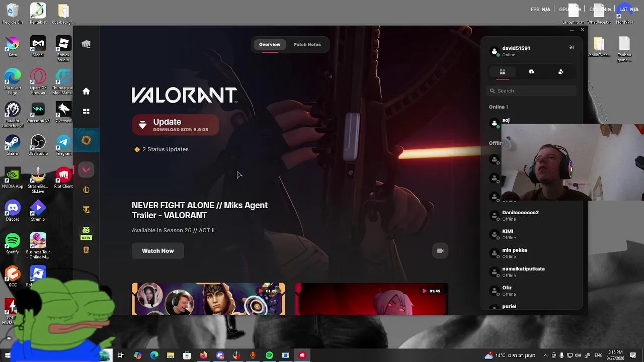Open the chat messages tab in social panel
This screenshot has width=644, height=362.
pyautogui.click(x=531, y=72)
